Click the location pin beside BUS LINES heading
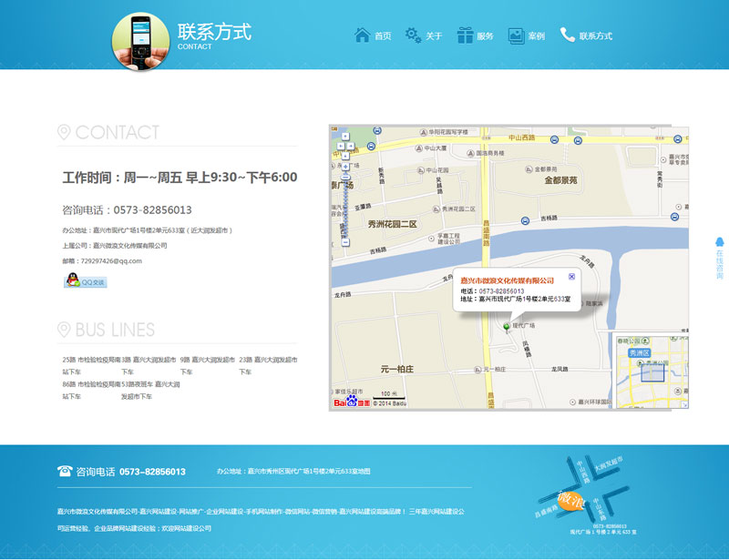Viewport: 729px width, 560px height. click(64, 330)
